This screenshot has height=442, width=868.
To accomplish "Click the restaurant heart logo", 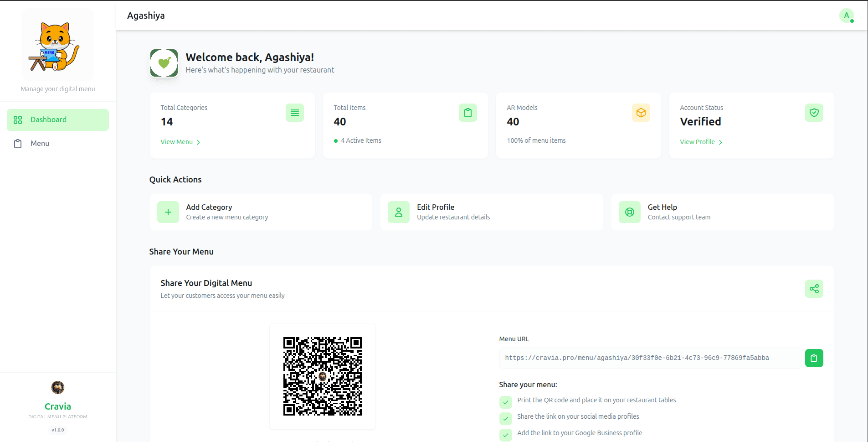I will [164, 63].
